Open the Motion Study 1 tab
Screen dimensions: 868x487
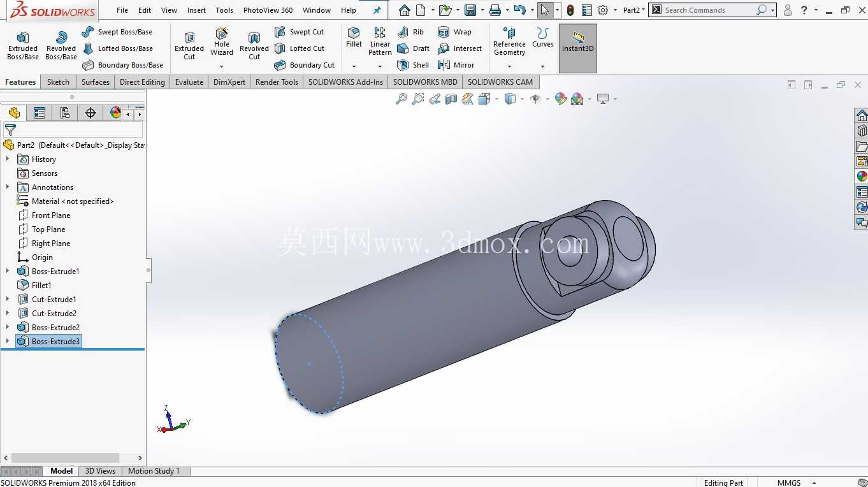(154, 471)
